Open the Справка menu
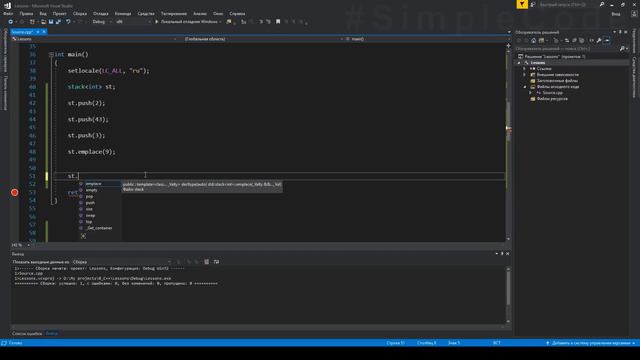Screen dimensions: 640x360 tap(237, 13)
